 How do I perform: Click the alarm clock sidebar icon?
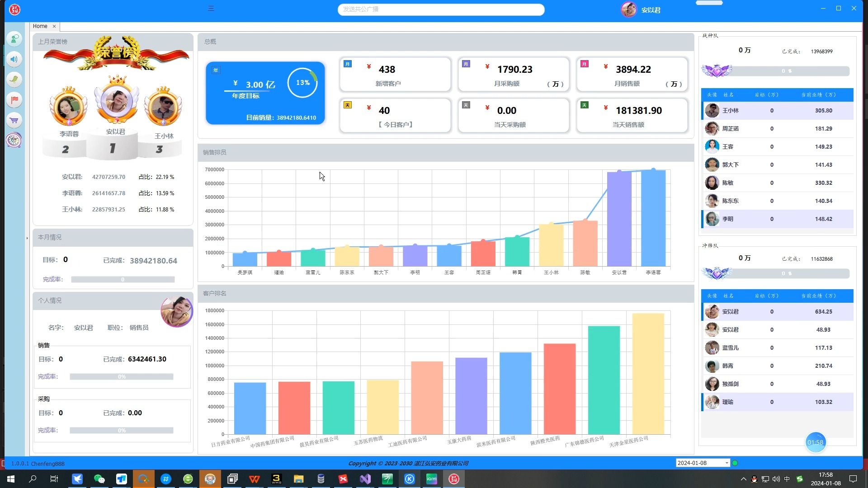pos(14,141)
